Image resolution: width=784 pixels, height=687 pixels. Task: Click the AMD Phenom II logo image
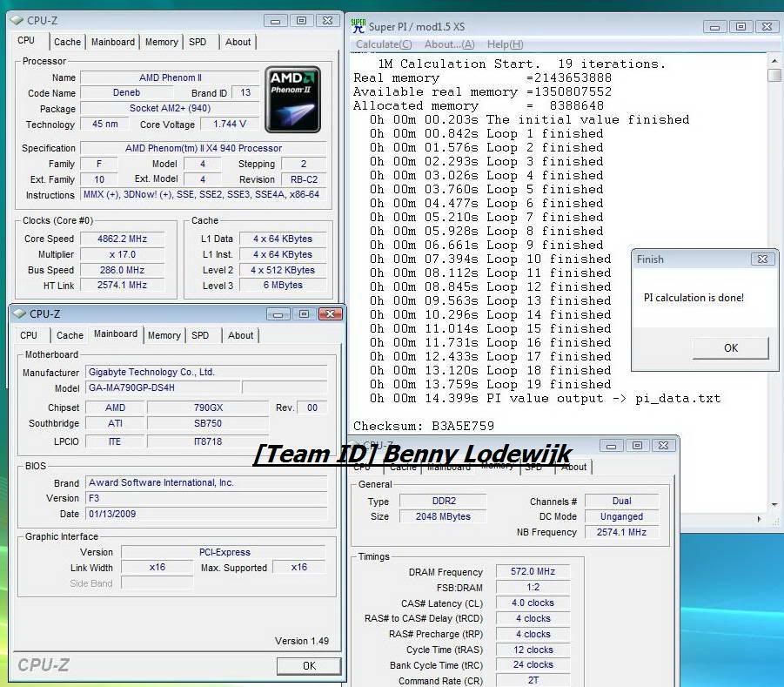tap(292, 99)
